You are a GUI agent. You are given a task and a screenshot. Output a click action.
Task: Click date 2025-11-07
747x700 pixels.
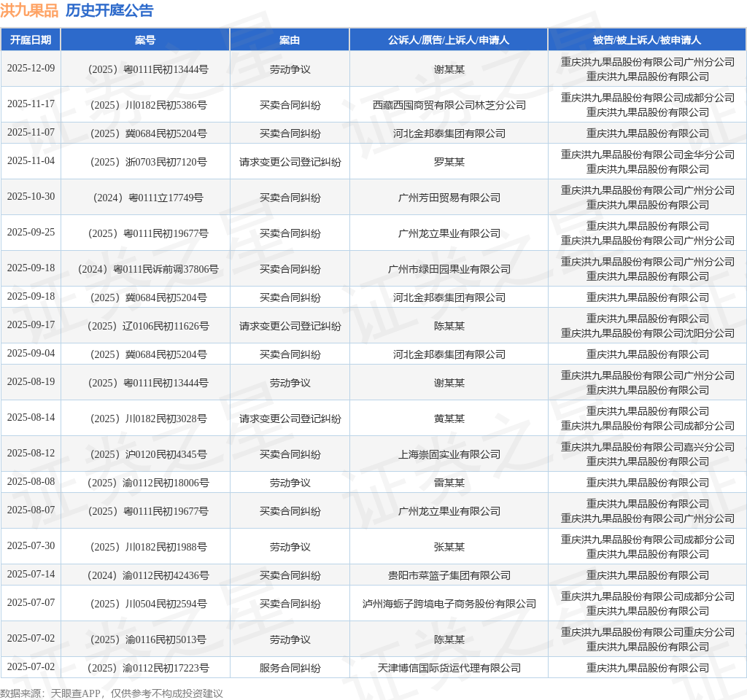pos(31,133)
